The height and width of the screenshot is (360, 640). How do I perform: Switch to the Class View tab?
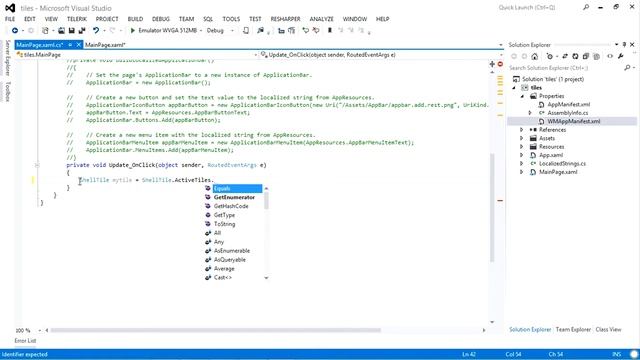(608, 329)
